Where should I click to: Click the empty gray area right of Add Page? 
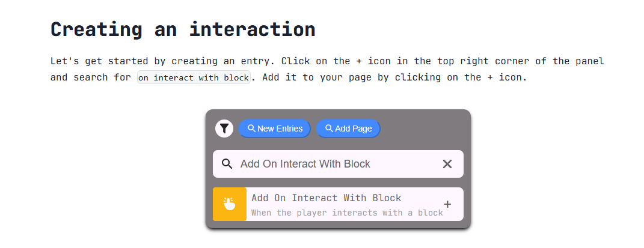424,129
